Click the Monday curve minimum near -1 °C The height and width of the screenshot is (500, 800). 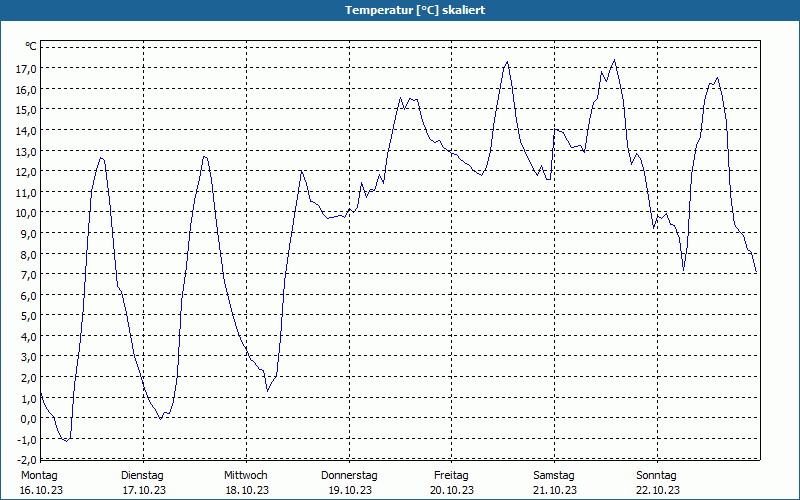pos(66,441)
